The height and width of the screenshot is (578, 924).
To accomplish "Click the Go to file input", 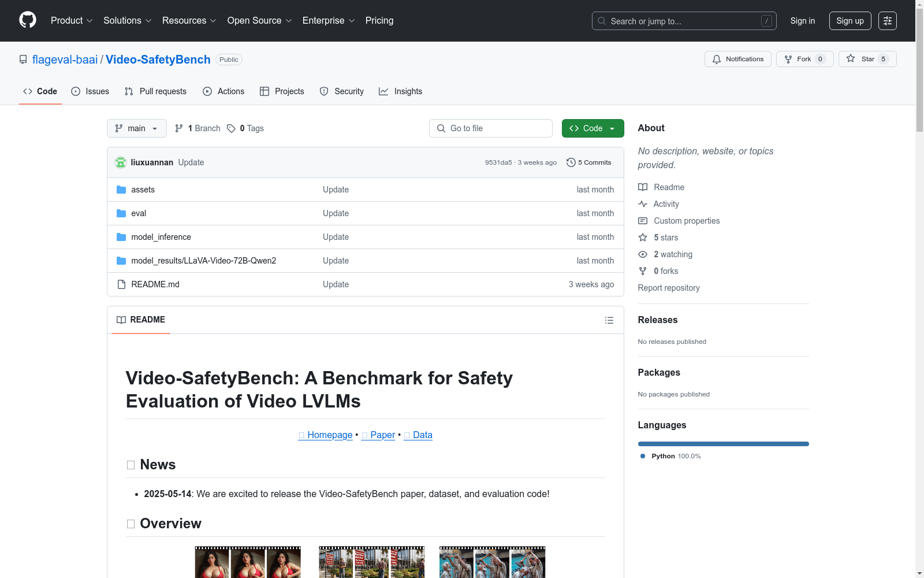I will (x=491, y=128).
